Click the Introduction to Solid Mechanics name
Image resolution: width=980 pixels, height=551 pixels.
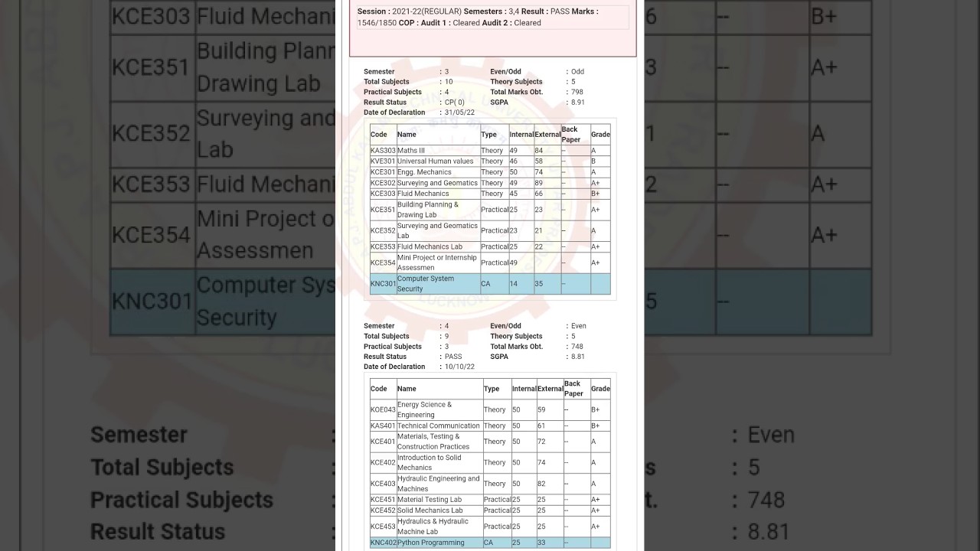[x=430, y=463]
